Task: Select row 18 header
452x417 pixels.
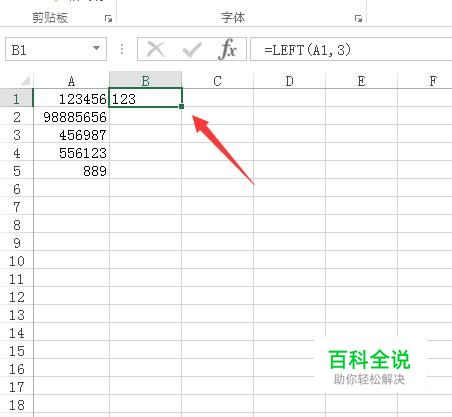Action: (x=17, y=404)
